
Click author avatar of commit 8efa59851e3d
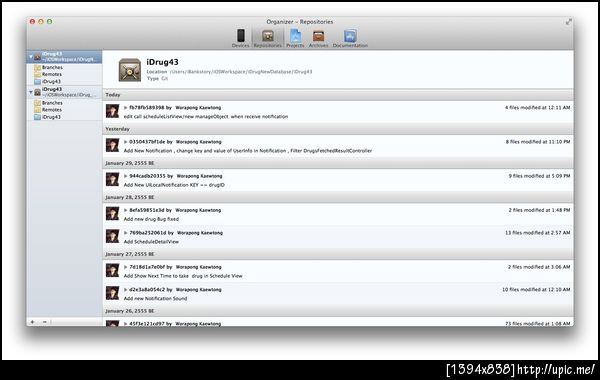click(x=112, y=214)
